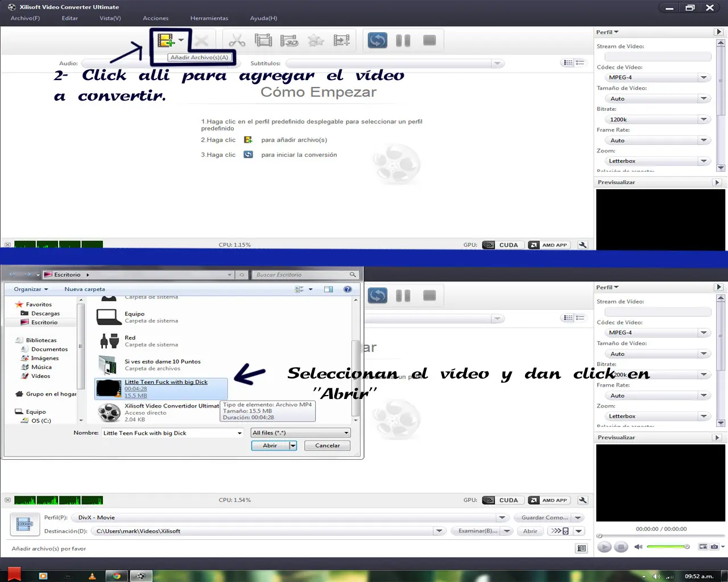
Task: Open the arrow beside the Añadir Archivo icon
Action: (x=181, y=40)
